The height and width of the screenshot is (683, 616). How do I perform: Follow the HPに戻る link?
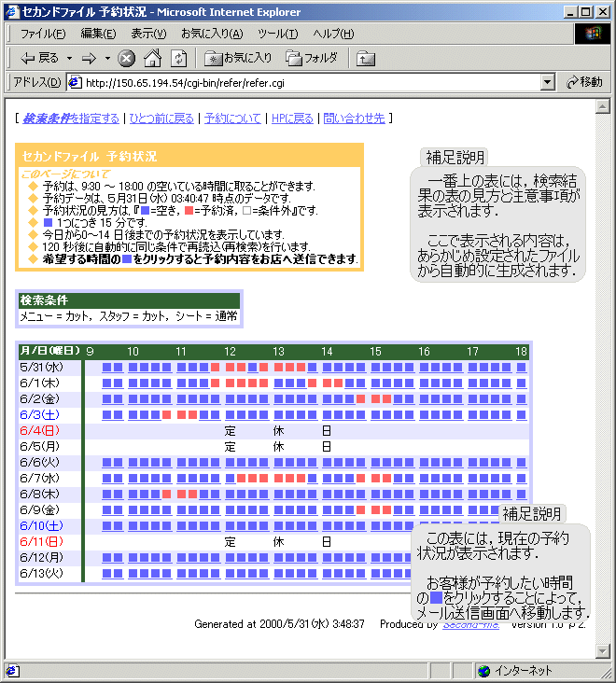292,118
